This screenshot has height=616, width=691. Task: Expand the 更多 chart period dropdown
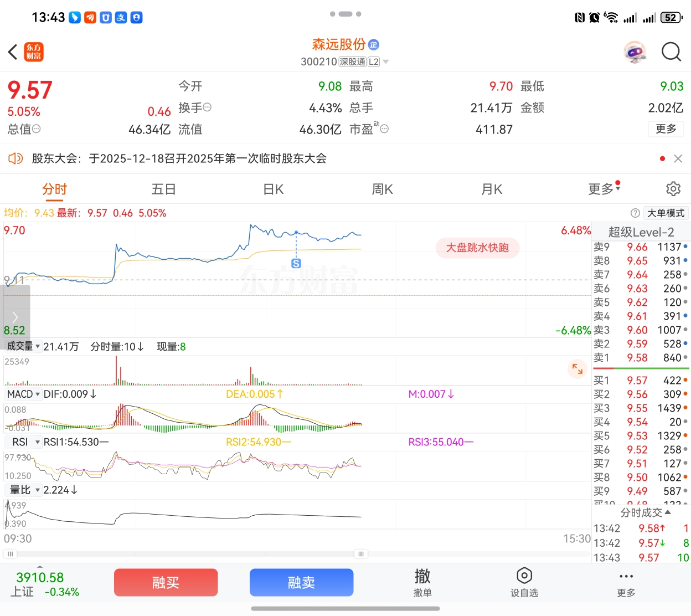(604, 189)
